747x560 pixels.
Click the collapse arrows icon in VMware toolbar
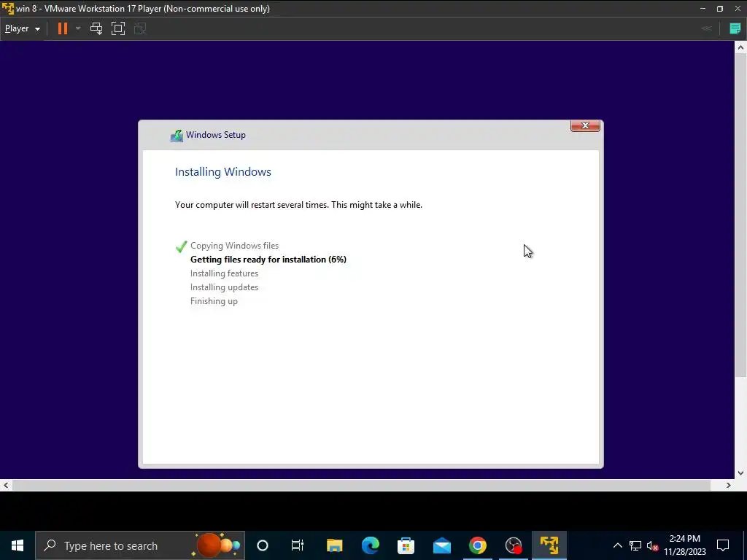[x=707, y=28]
